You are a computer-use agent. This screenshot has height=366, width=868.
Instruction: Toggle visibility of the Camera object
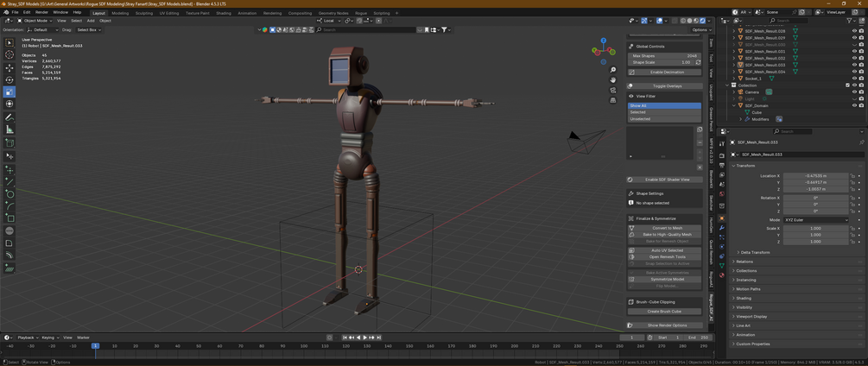coord(854,91)
